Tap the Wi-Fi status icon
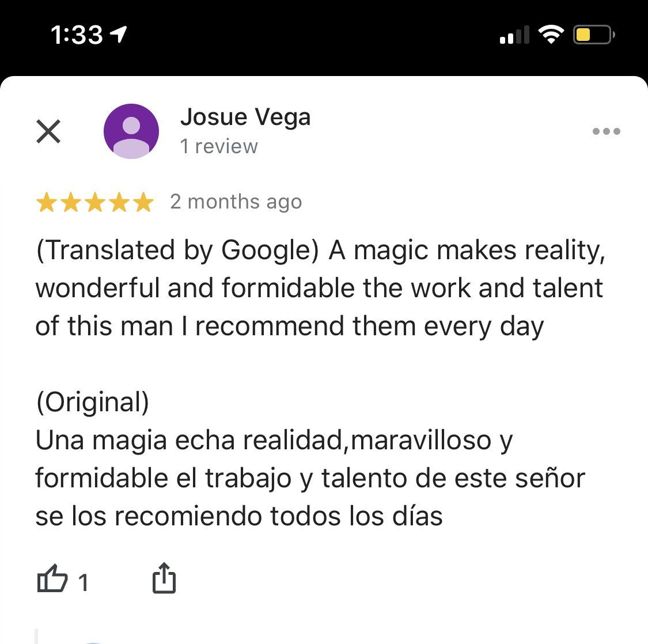This screenshot has width=648, height=644. click(x=551, y=36)
